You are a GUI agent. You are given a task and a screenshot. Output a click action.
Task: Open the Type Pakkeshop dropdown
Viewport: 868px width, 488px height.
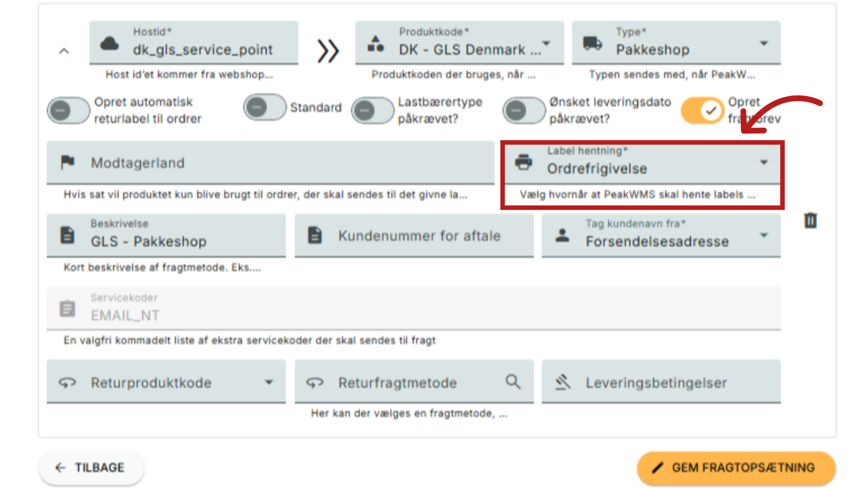[x=764, y=44]
